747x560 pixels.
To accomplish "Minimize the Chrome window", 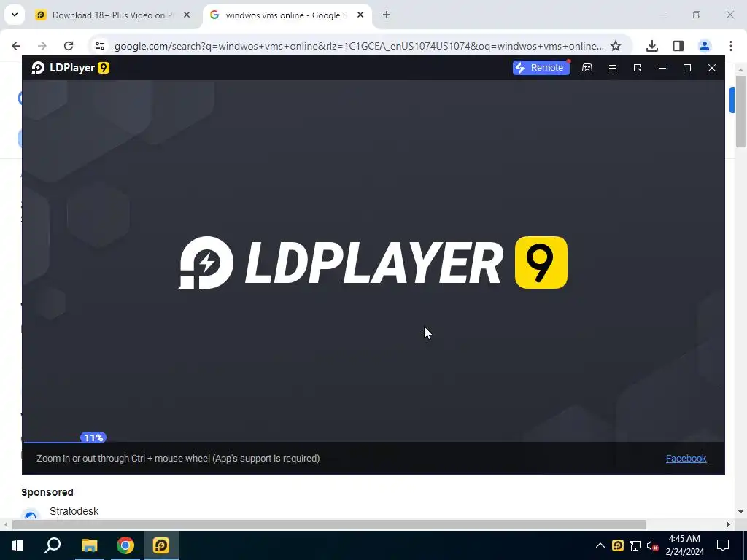I will (662, 15).
